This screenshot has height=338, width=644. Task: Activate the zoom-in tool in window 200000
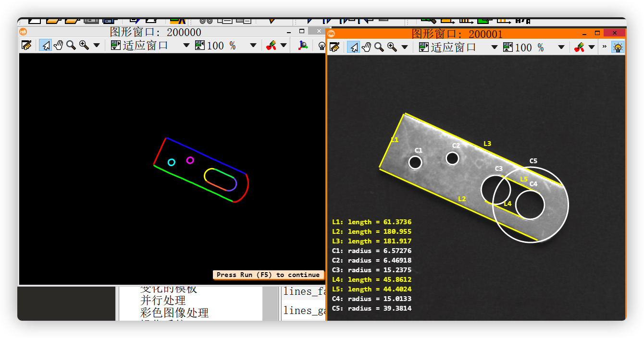pos(84,45)
